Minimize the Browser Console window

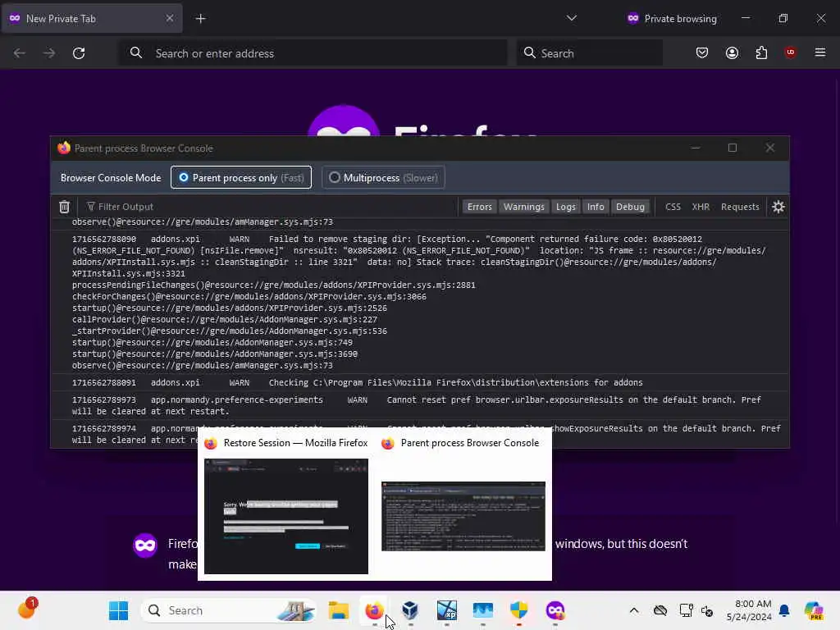coord(696,148)
